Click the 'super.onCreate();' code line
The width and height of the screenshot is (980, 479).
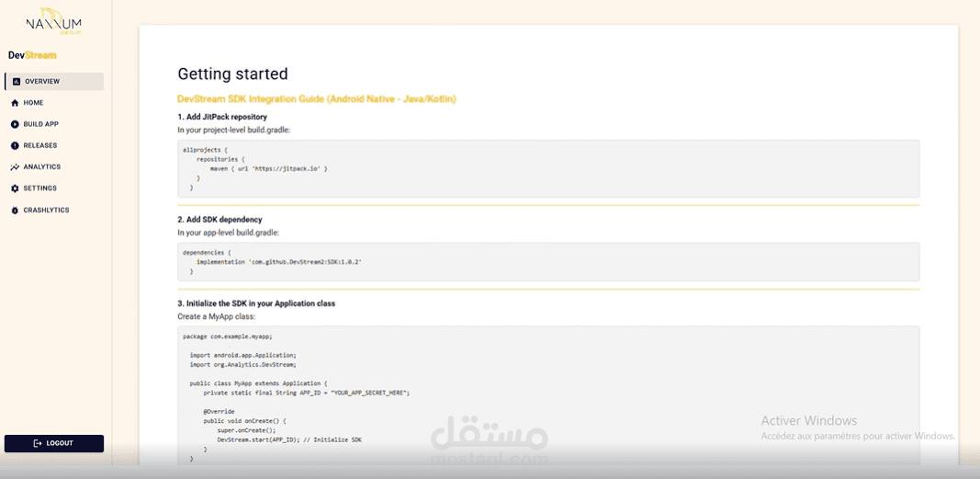[246, 431]
